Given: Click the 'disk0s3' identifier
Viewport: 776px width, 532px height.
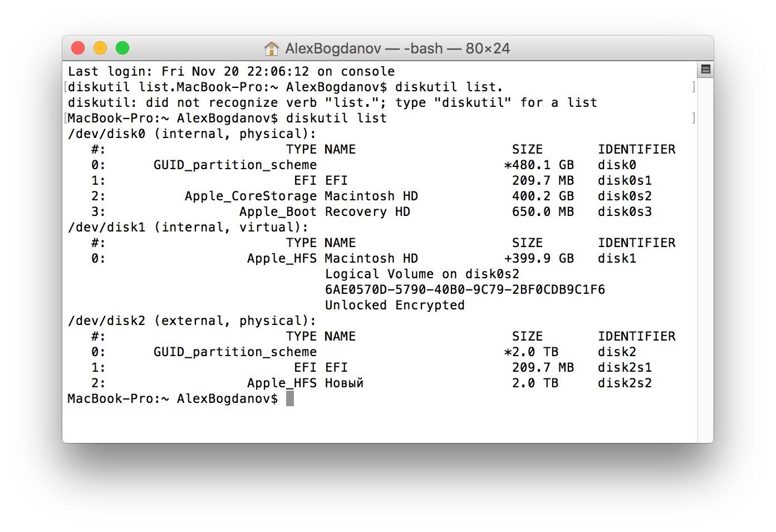Looking at the screenshot, I should click(x=625, y=212).
